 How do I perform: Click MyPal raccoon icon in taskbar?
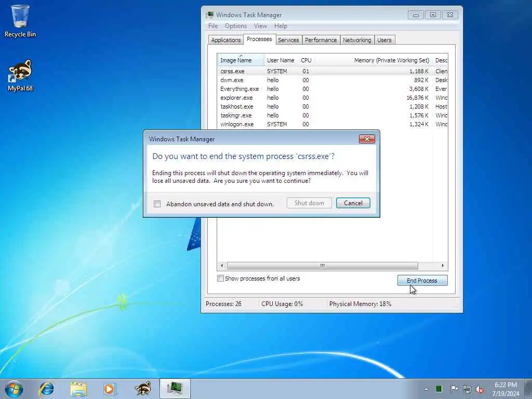[142, 389]
